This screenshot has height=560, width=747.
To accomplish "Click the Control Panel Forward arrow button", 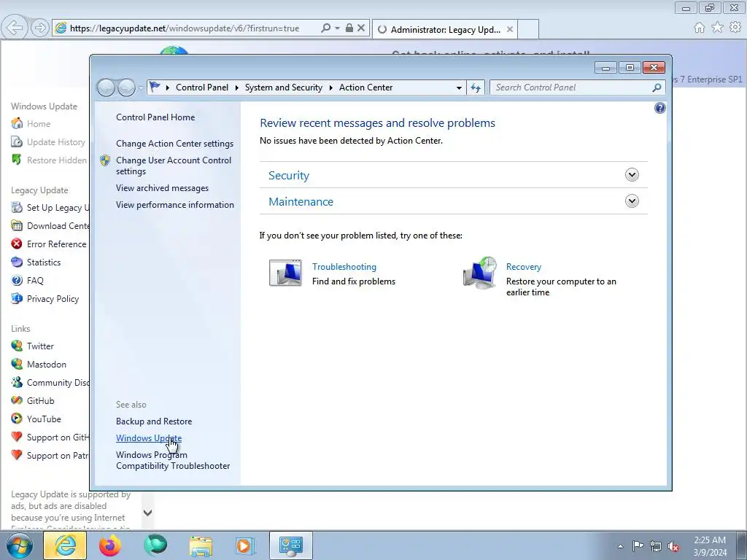I will pyautogui.click(x=126, y=87).
